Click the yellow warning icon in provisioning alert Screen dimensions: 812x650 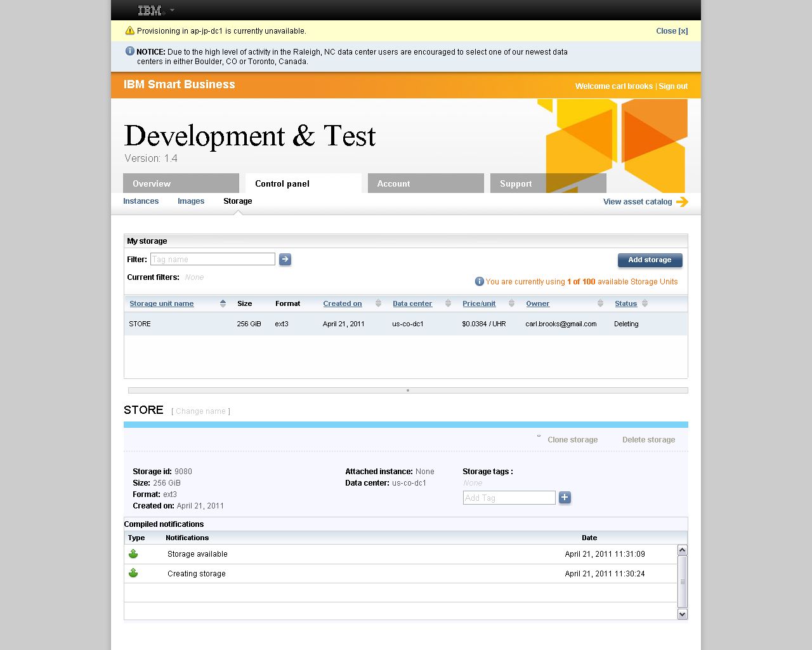[130, 30]
